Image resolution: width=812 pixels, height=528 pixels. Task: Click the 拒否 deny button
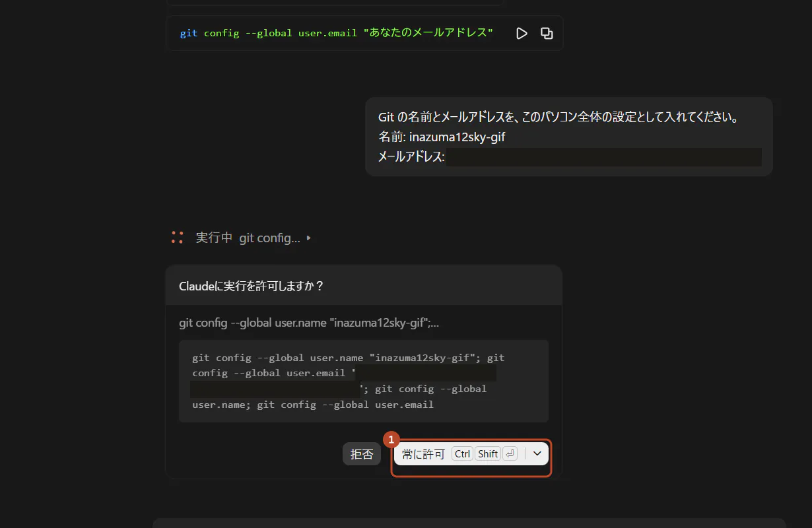(362, 454)
